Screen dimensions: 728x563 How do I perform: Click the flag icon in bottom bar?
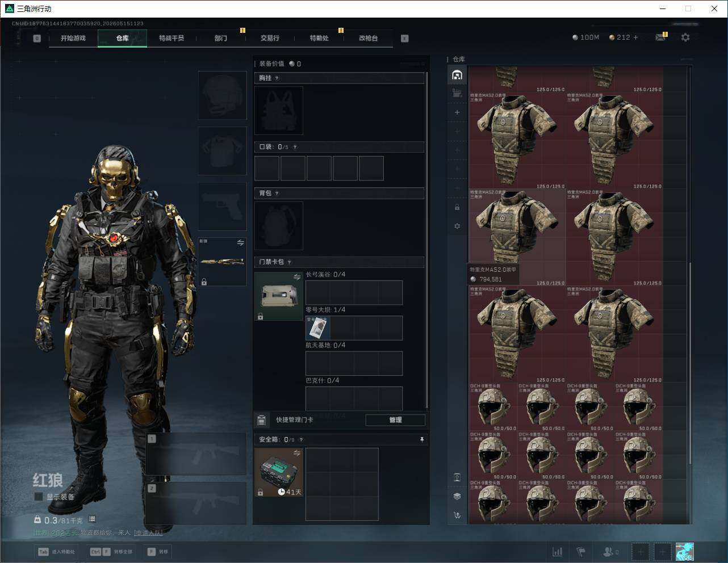click(581, 552)
